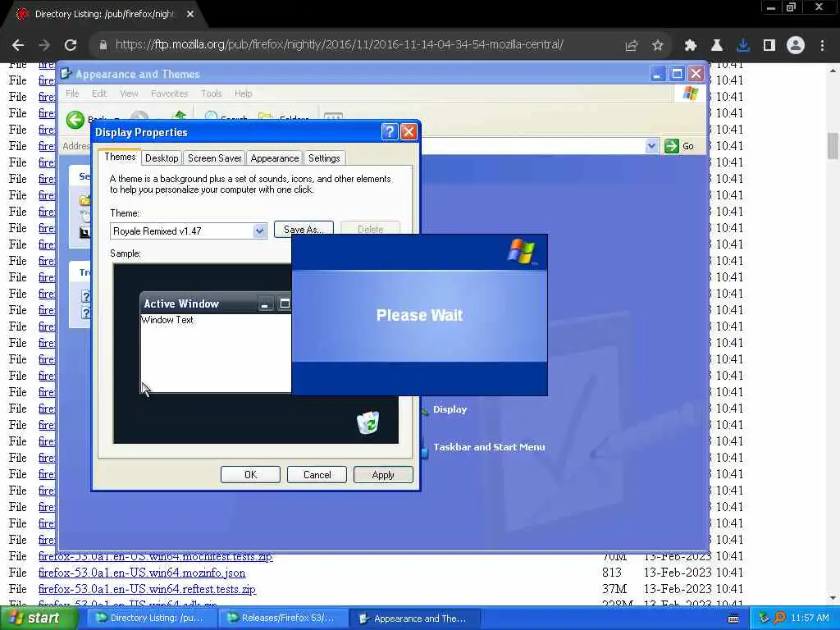This screenshot has width=840, height=630.
Task: Open firefox-53.0a1.en-US.win64.mozinfo.json link
Action: pyautogui.click(x=142, y=573)
